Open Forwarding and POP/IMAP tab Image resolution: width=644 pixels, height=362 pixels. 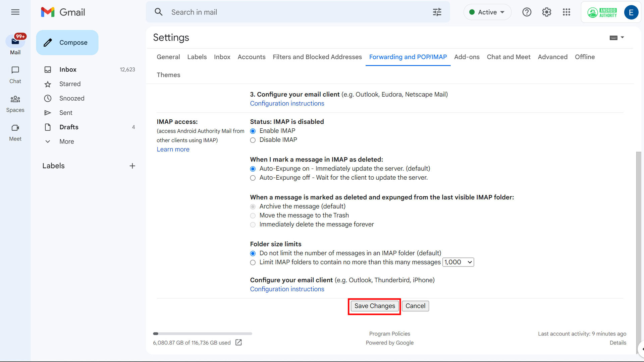point(408,57)
